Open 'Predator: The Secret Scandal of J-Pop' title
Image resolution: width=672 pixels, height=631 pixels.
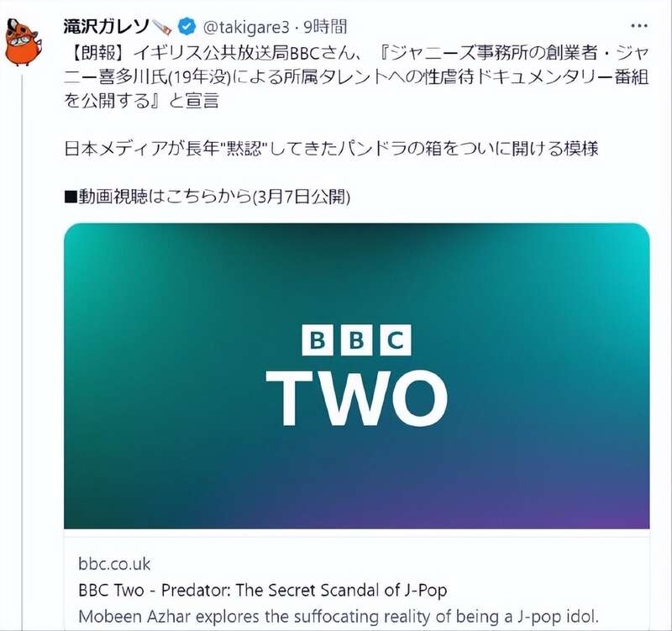[x=304, y=591]
